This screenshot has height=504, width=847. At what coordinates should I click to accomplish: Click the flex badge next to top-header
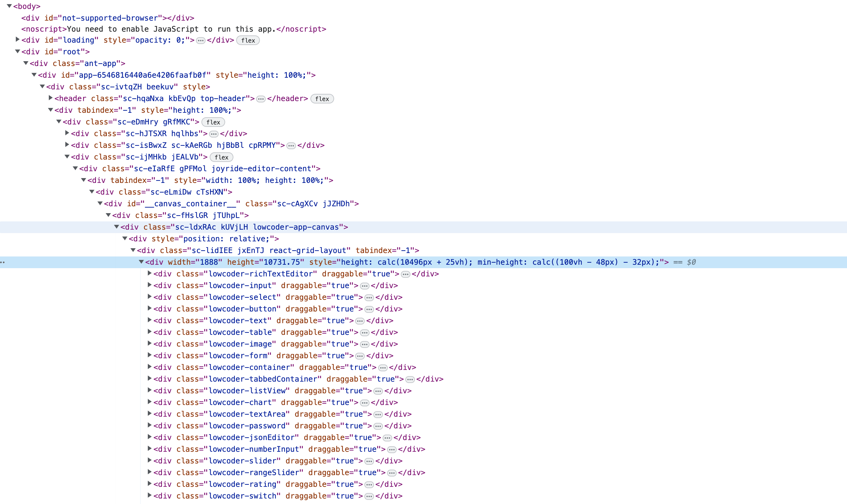[x=322, y=99]
